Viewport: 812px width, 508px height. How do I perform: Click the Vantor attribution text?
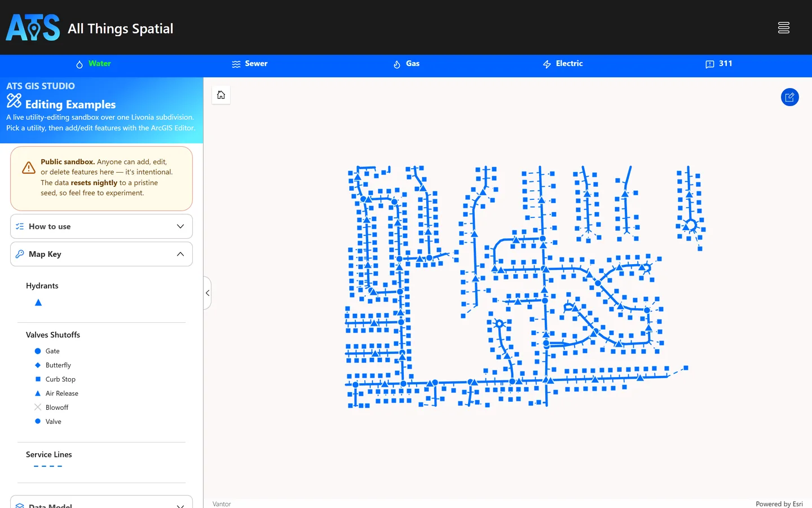pos(222,504)
